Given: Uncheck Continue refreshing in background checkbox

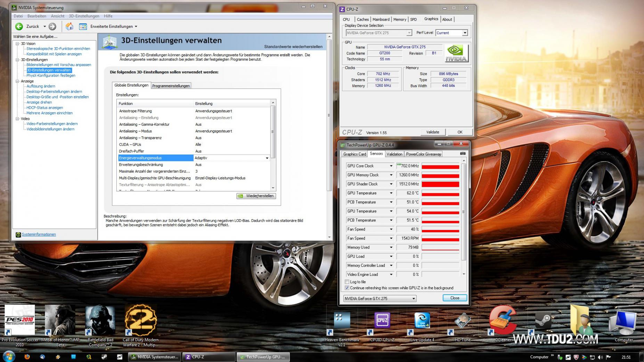Looking at the screenshot, I should (x=347, y=288).
